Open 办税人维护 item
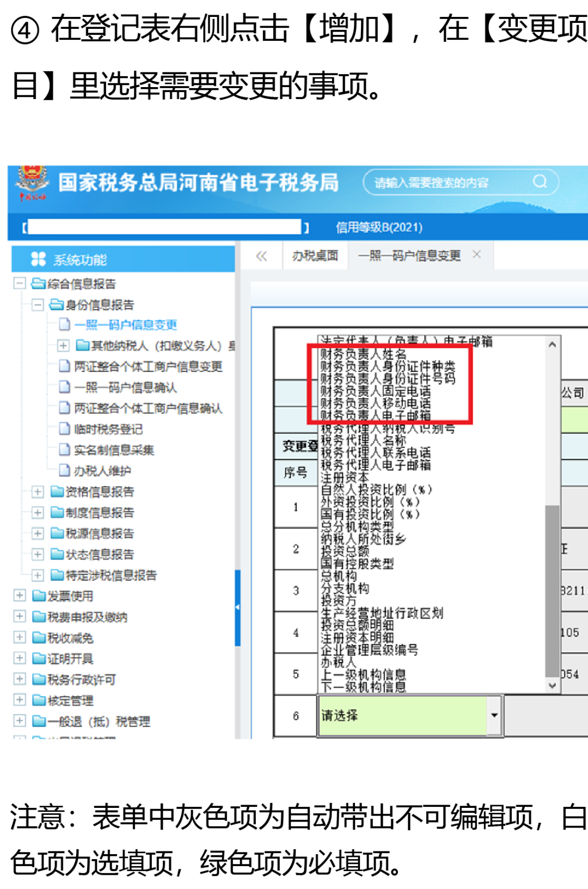The width and height of the screenshot is (588, 889). coord(102,470)
